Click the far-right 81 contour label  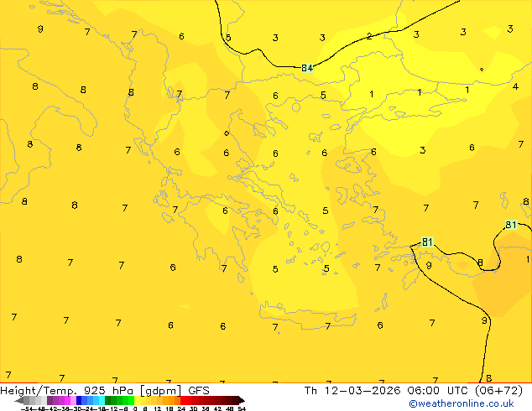[x=511, y=225]
